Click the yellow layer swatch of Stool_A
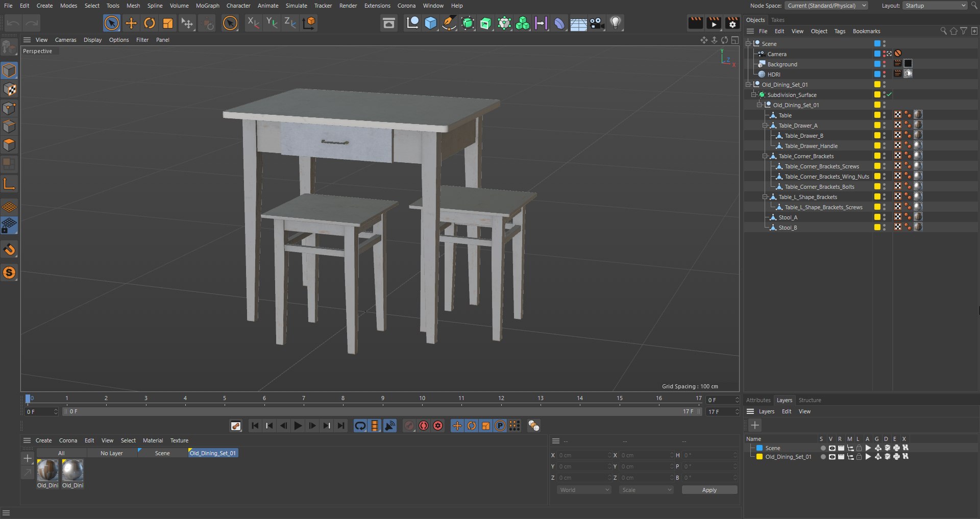Viewport: 980px width, 519px height. [877, 217]
